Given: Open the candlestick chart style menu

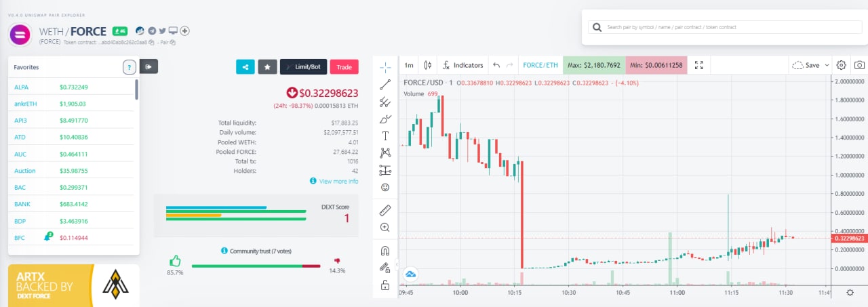Looking at the screenshot, I should pos(428,65).
